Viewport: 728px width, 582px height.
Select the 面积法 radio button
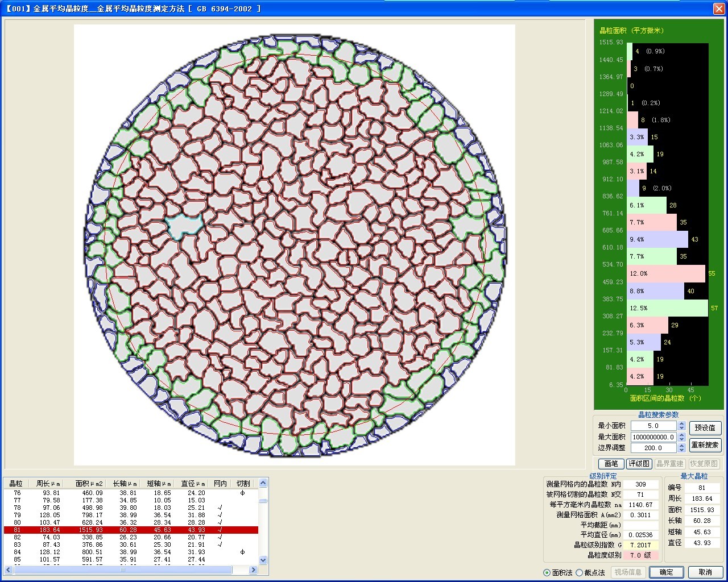coord(547,572)
